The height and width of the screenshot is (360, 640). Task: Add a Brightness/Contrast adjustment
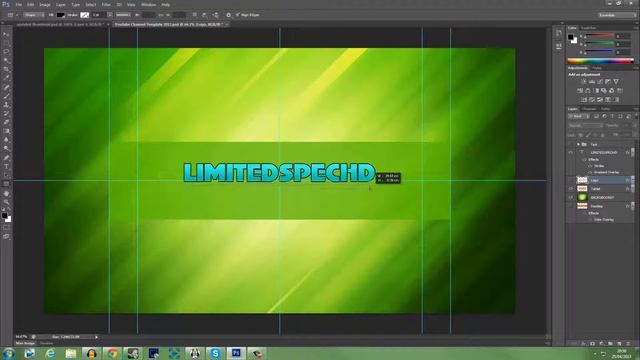click(x=584, y=82)
